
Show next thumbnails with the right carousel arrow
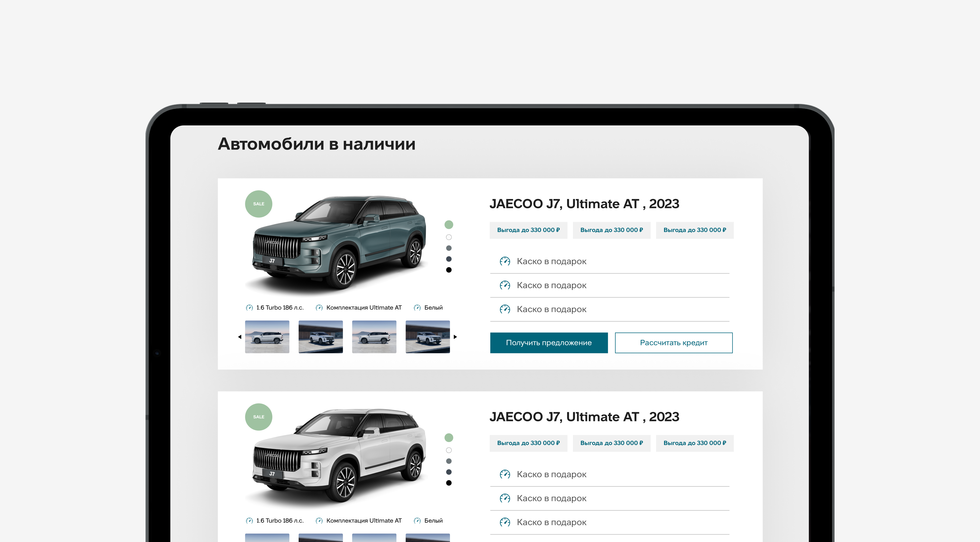click(455, 337)
